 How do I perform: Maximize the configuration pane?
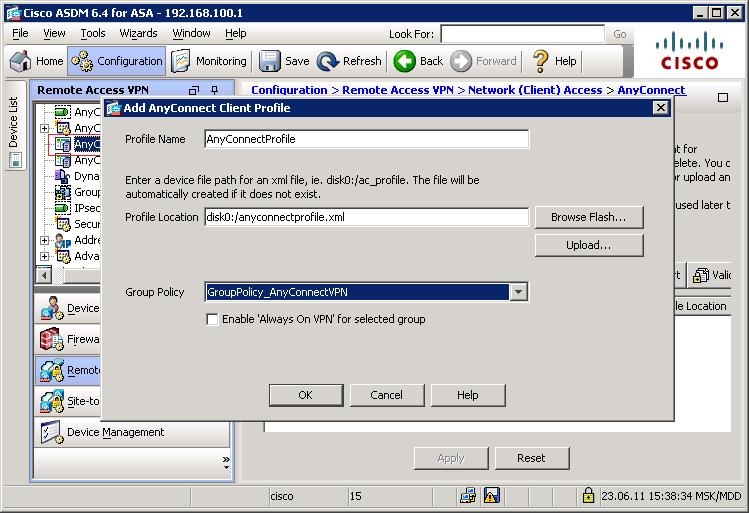723,97
